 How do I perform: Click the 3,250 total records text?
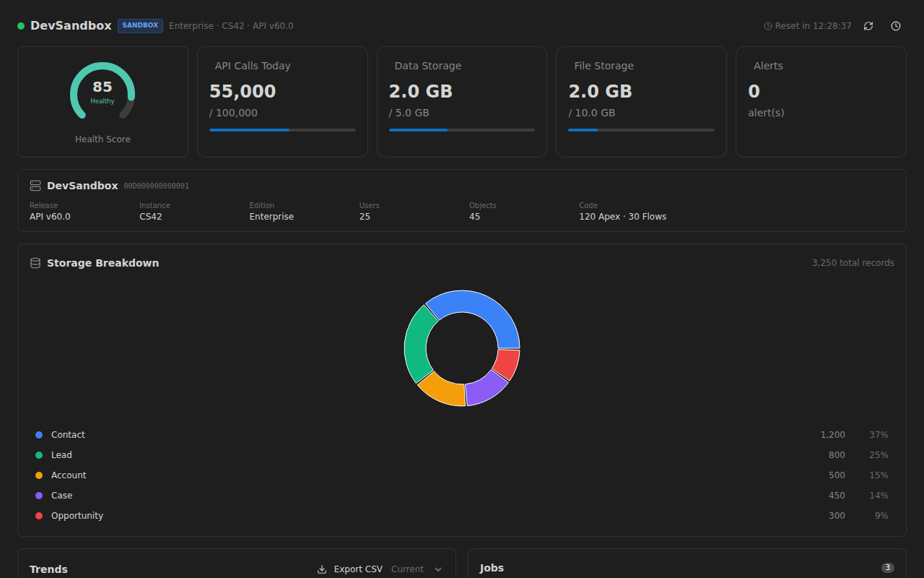click(853, 263)
